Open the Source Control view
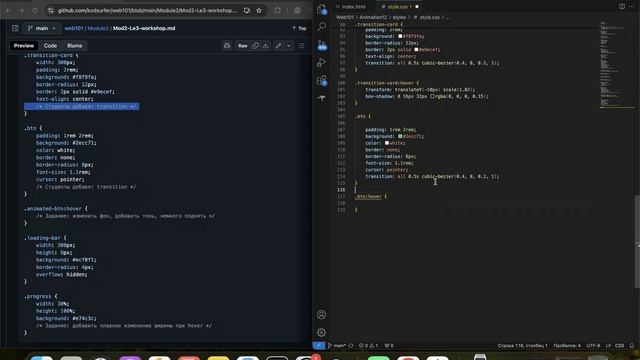 tap(322, 45)
